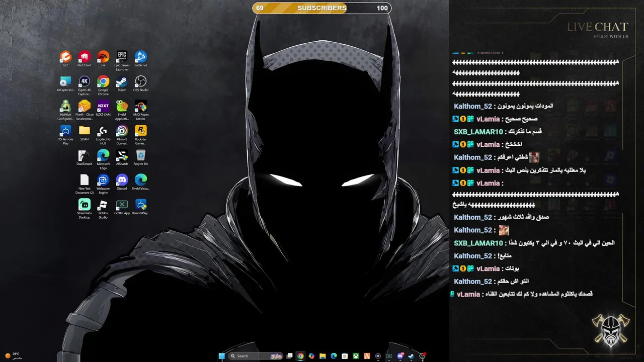The width and height of the screenshot is (644, 362).
Task: Open Copilot from the taskbar
Action: (x=311, y=356)
